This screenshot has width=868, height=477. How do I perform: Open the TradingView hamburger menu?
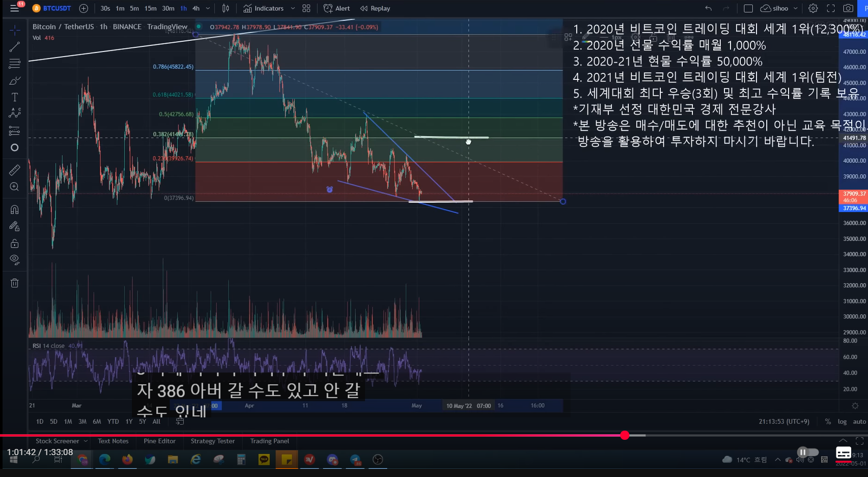pos(14,8)
